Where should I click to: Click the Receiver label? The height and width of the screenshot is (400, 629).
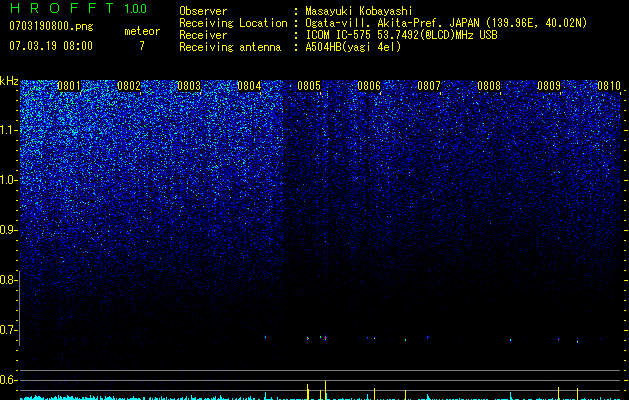pos(203,35)
